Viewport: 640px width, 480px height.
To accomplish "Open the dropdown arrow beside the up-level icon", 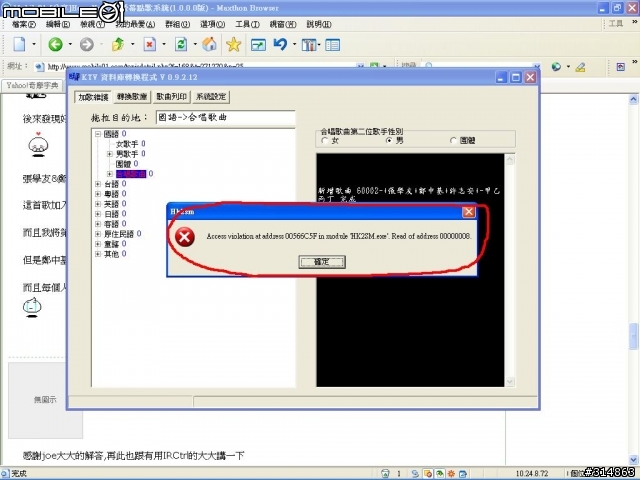I will [x=133, y=44].
